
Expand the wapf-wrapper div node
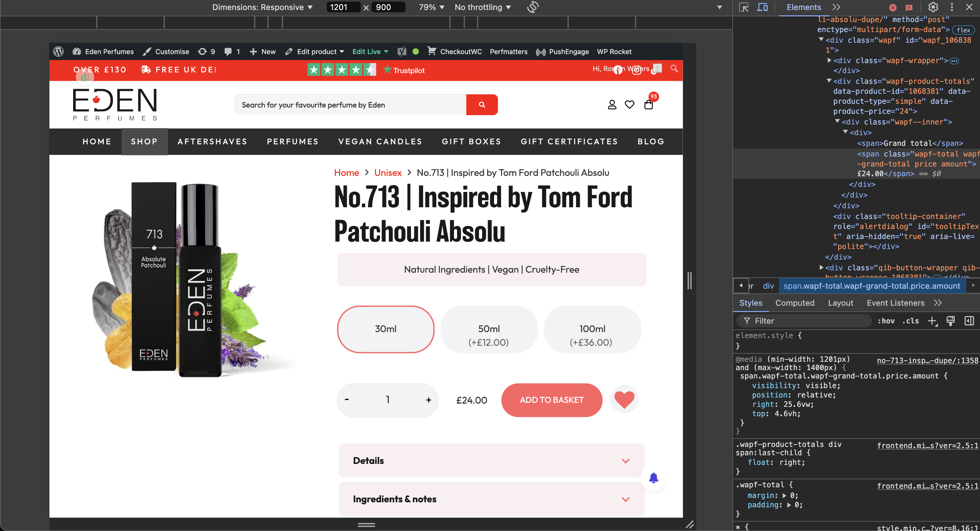click(829, 60)
